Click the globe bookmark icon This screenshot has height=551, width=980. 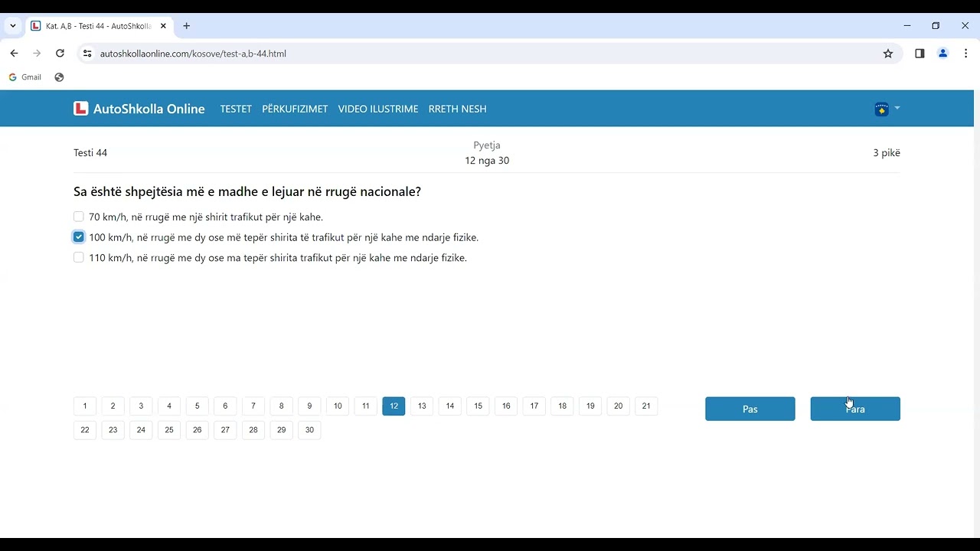pyautogui.click(x=59, y=77)
